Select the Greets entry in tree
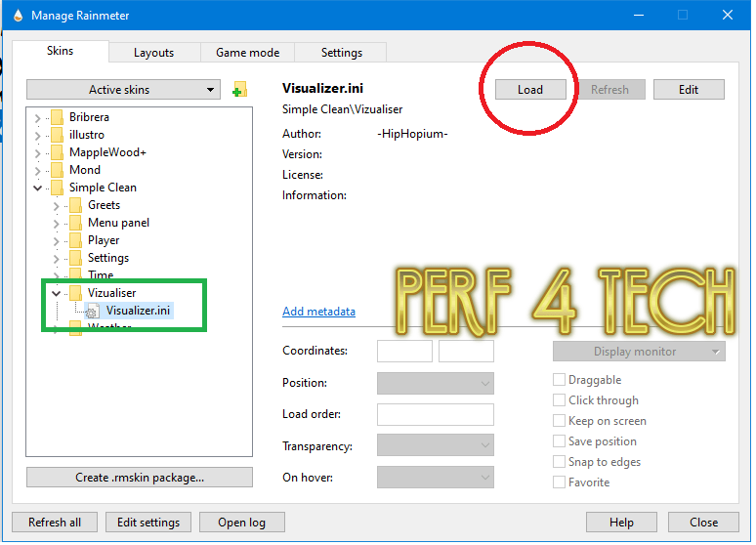Image resolution: width=756 pixels, height=545 pixels. click(104, 205)
